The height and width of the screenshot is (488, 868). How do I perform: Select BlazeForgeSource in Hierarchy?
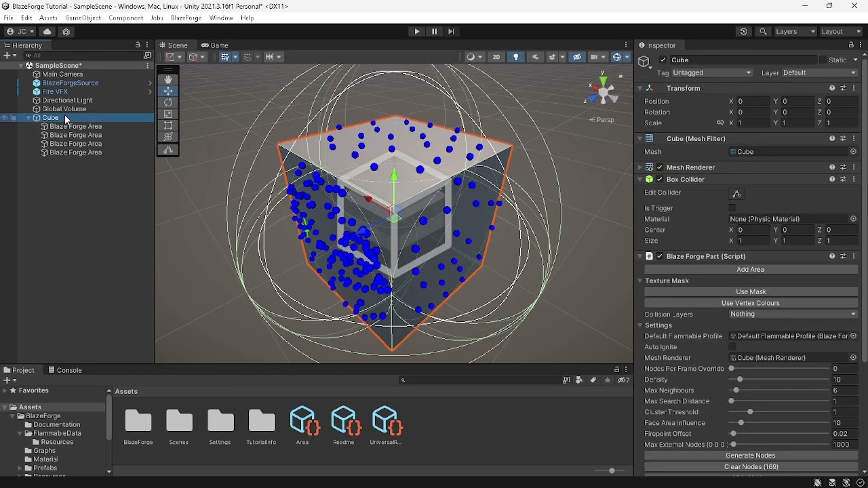(x=70, y=83)
